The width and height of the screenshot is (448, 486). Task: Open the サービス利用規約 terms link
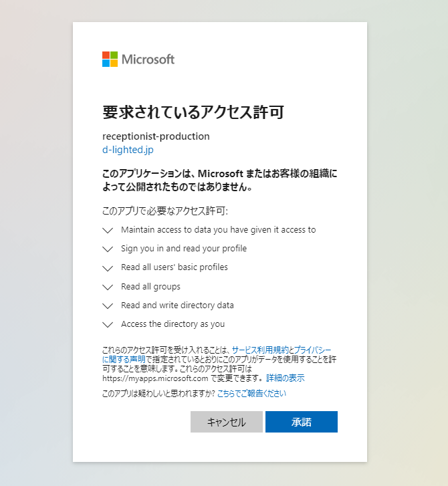(x=260, y=350)
